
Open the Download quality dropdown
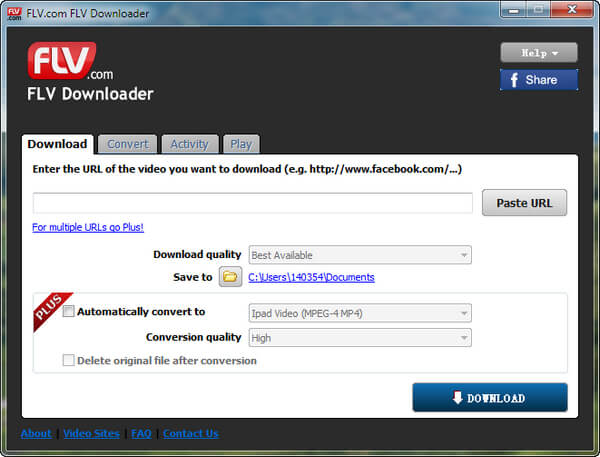tap(360, 255)
